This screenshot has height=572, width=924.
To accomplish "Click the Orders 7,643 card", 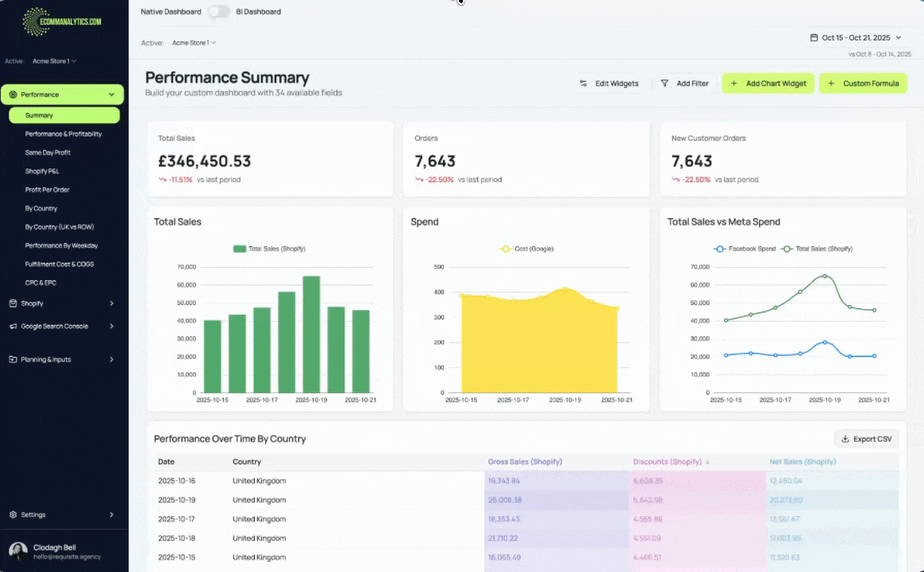I will tap(526, 159).
